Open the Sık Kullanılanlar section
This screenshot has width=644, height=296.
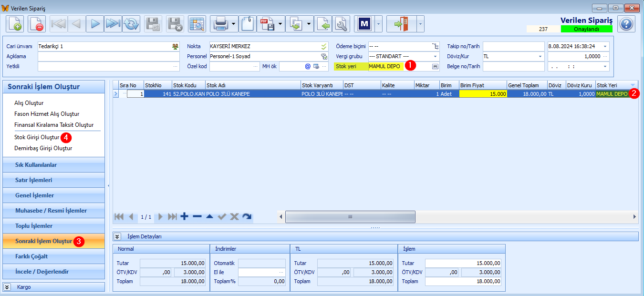[53, 165]
